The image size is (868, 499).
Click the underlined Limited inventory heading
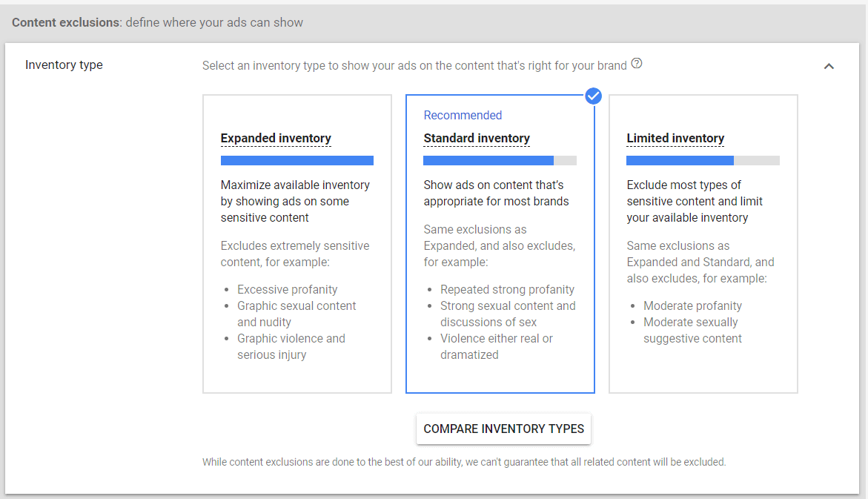tap(675, 139)
